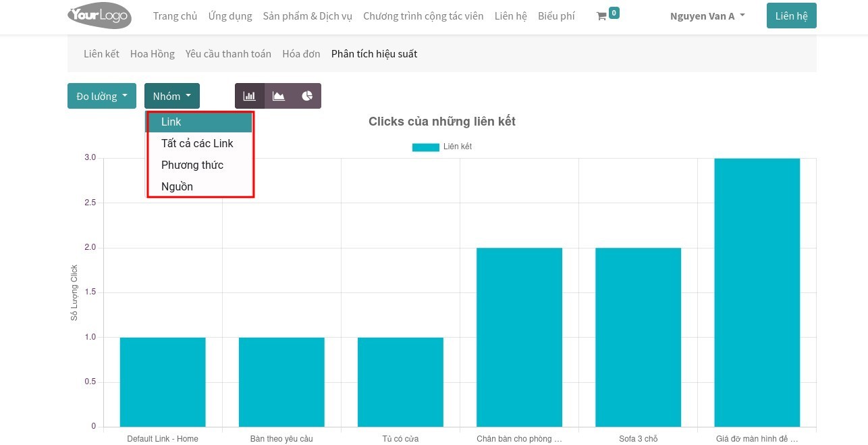Open Yêu cầu thanh toán sub-tab
Image resolution: width=868 pixels, height=445 pixels.
click(228, 54)
